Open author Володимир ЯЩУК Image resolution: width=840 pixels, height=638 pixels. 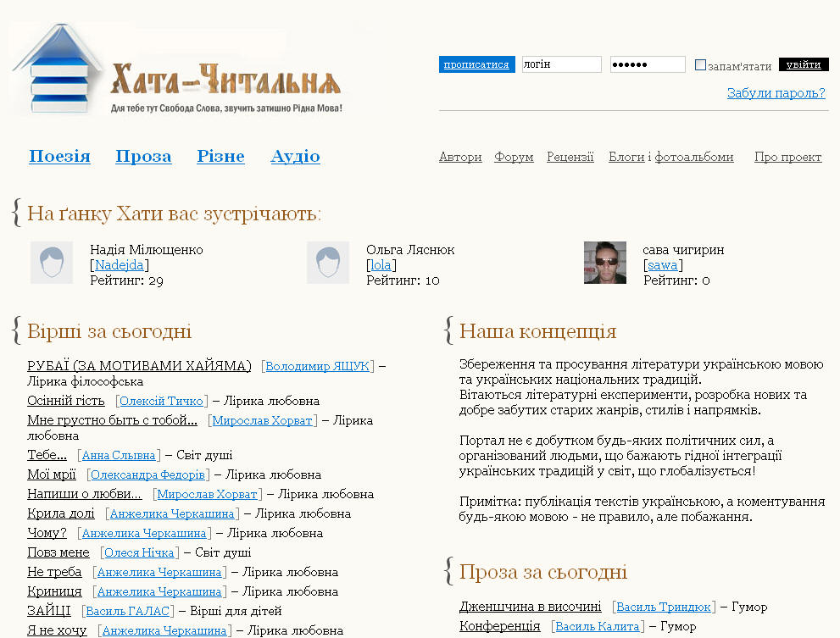click(x=317, y=366)
